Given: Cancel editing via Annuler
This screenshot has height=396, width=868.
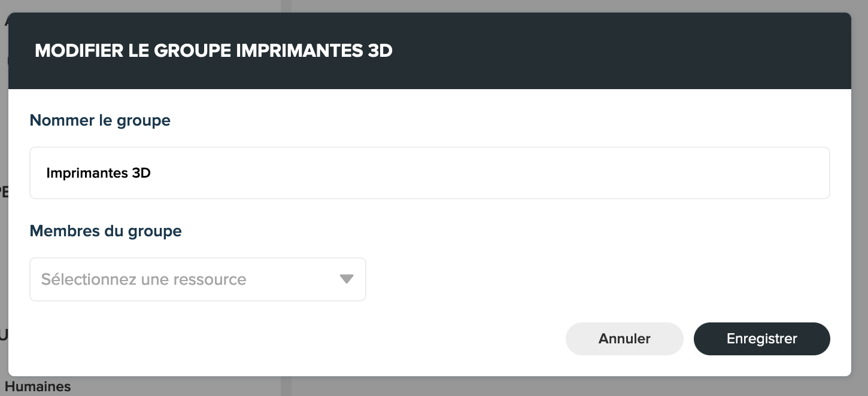Looking at the screenshot, I should [624, 339].
